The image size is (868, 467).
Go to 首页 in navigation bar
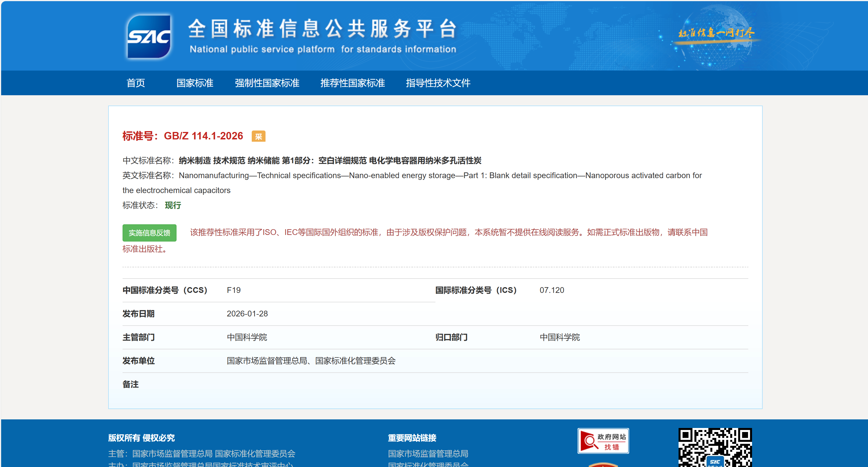135,83
